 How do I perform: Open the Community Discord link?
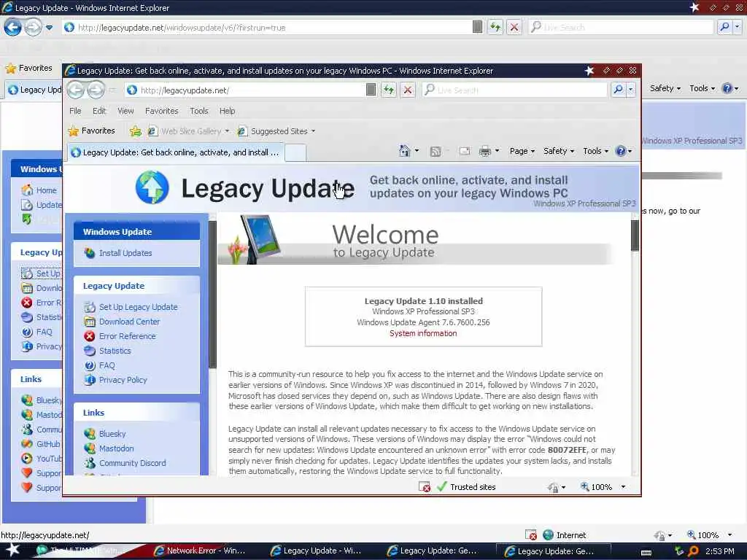pyautogui.click(x=133, y=463)
